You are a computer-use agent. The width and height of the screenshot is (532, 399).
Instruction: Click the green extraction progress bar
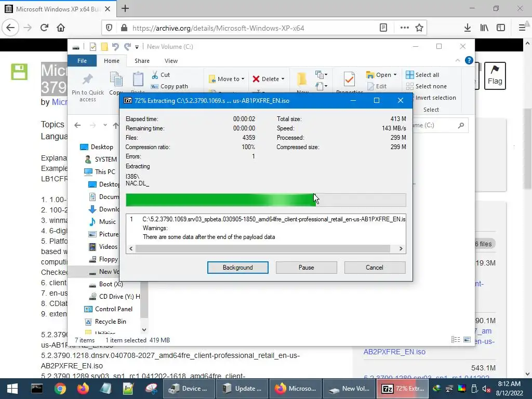click(x=265, y=200)
